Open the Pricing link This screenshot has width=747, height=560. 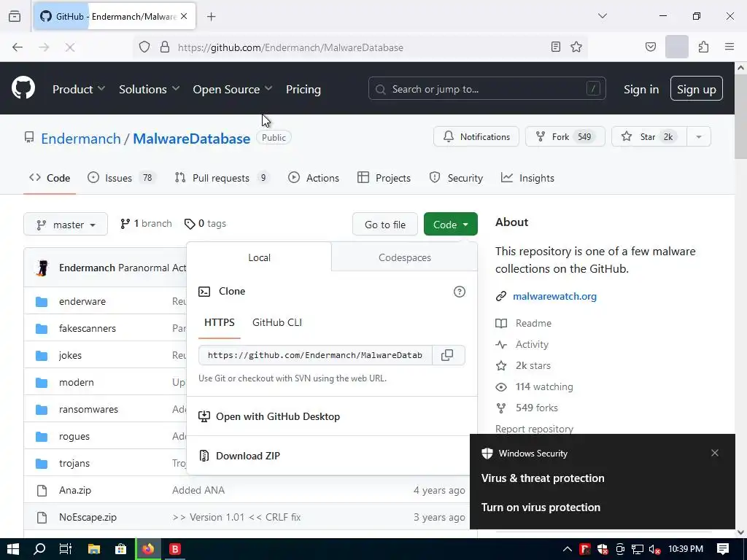(303, 89)
